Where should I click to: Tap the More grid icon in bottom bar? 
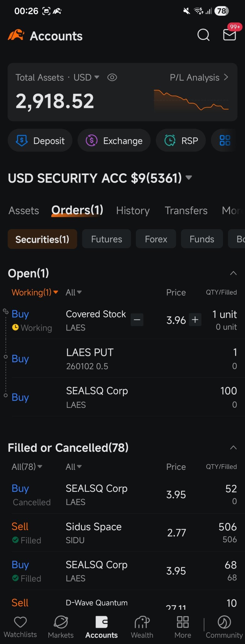pyautogui.click(x=183, y=622)
